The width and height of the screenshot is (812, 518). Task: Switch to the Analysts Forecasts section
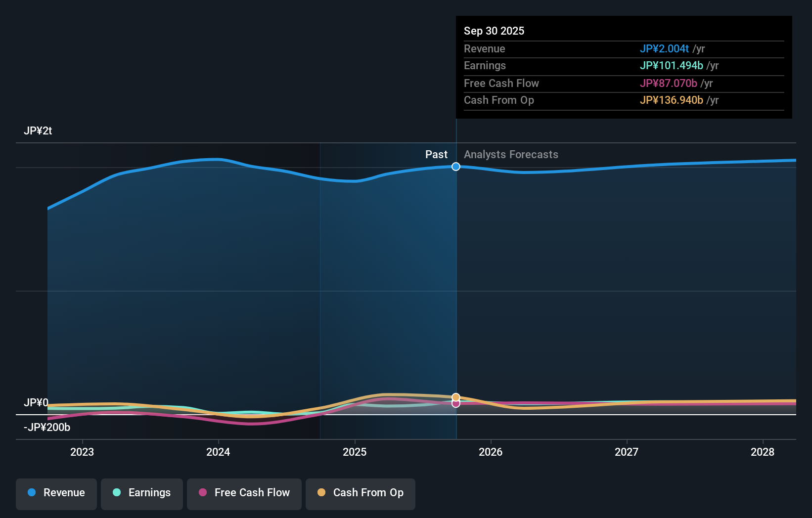[511, 155]
